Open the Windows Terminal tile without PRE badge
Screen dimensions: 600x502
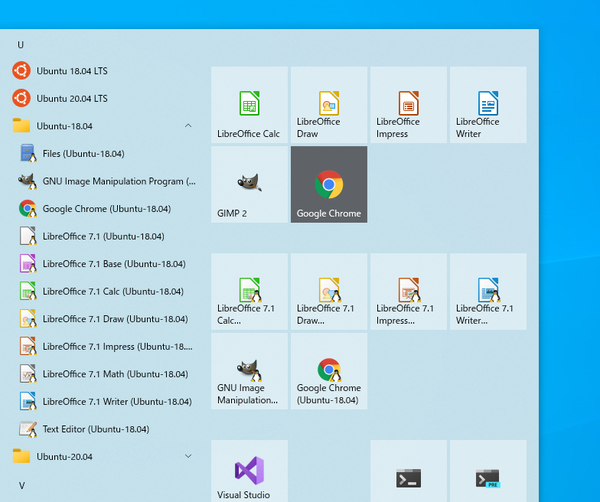[408, 471]
